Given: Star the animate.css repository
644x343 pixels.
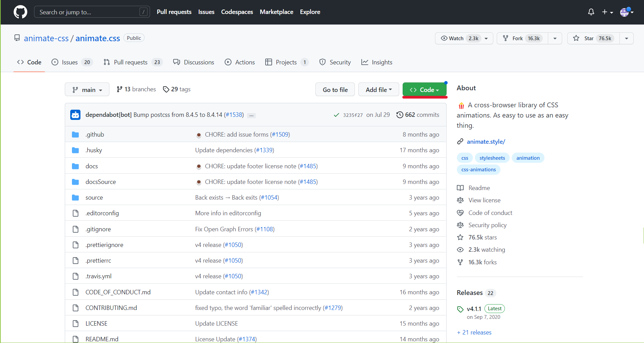Looking at the screenshot, I should 593,38.
